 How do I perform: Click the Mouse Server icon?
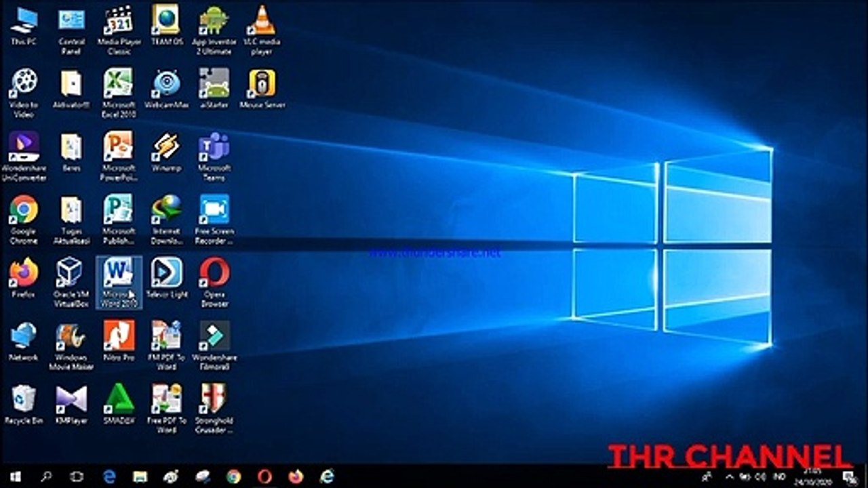[262, 89]
